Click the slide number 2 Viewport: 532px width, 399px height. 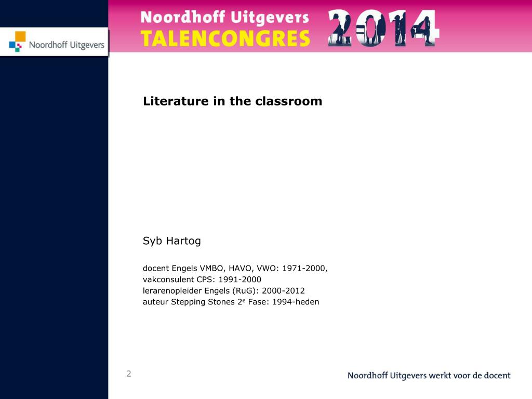(129, 374)
